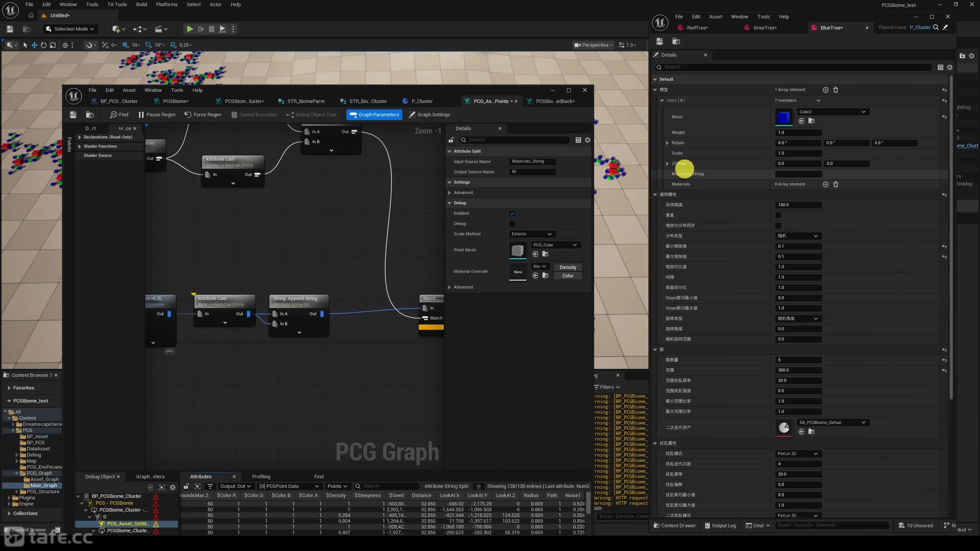
Task: Click Browse icon in BlueTree editor toolbar
Action: click(676, 41)
